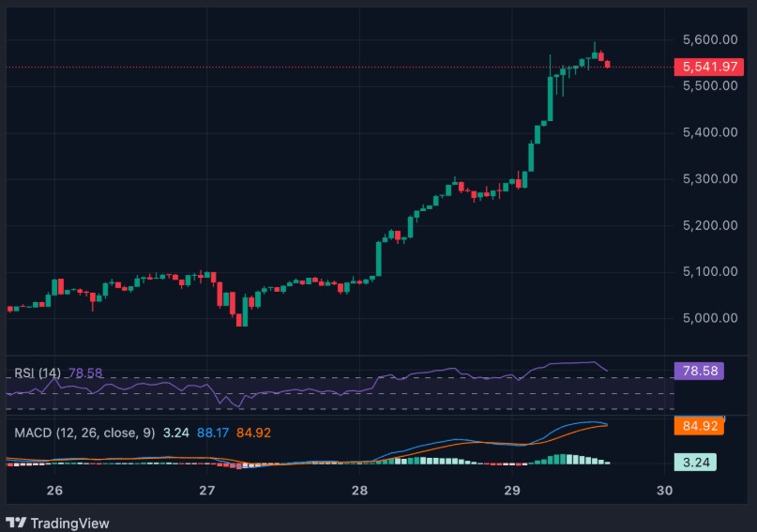Viewport: 757px width, 532px height.
Task: Click the 5,200.00 price axis label
Action: click(710, 225)
